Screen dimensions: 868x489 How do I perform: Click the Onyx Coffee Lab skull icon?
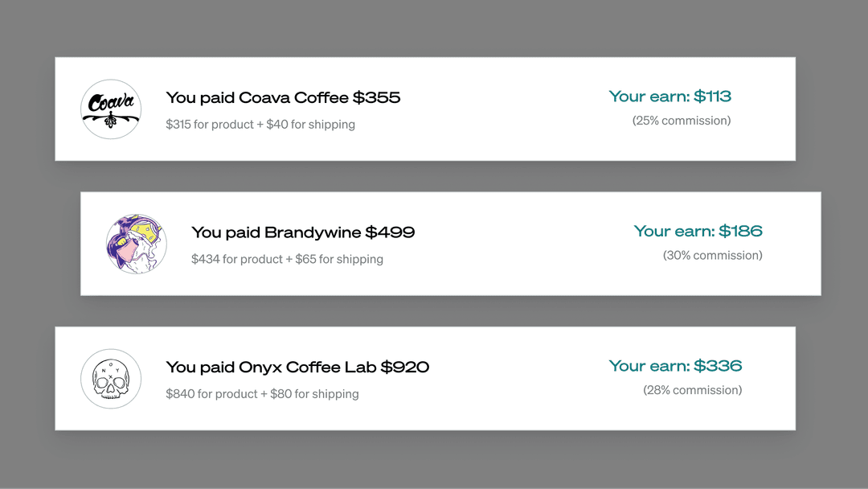coord(111,379)
